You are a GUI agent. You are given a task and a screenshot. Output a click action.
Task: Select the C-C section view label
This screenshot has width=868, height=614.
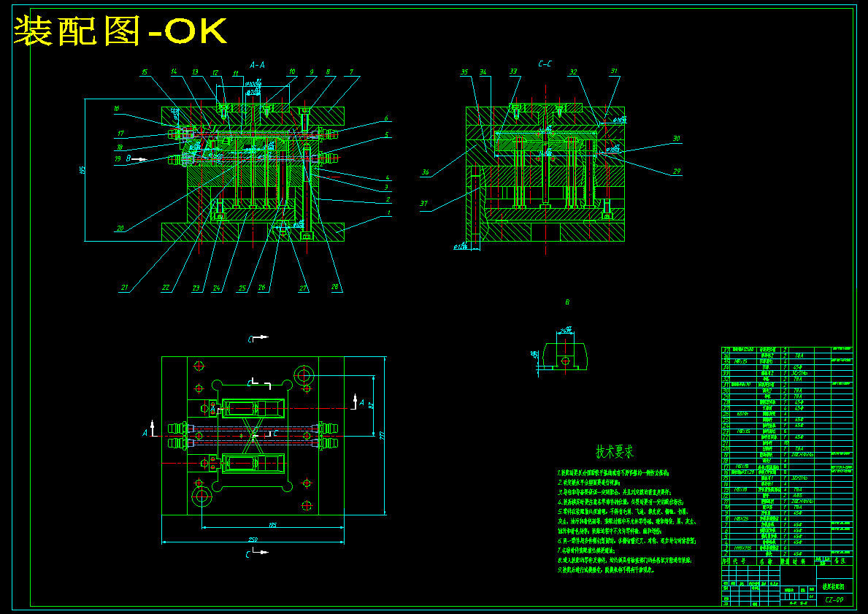pyautogui.click(x=545, y=64)
